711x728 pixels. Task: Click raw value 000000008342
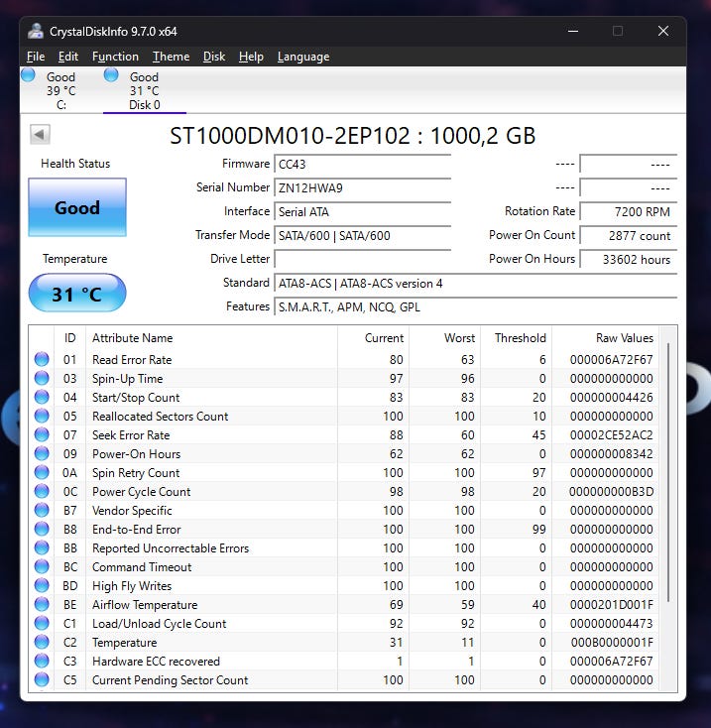(x=611, y=454)
